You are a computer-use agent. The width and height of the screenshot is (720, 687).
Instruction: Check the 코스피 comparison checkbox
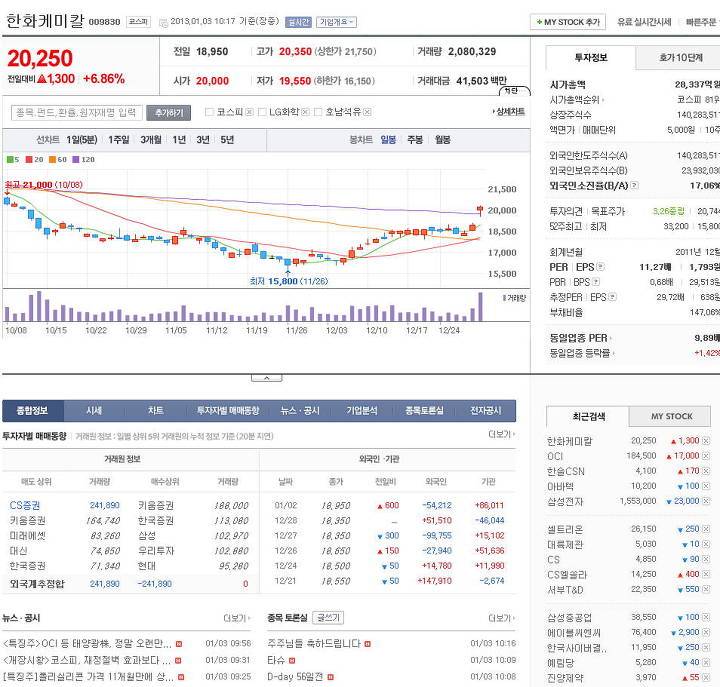point(209,112)
